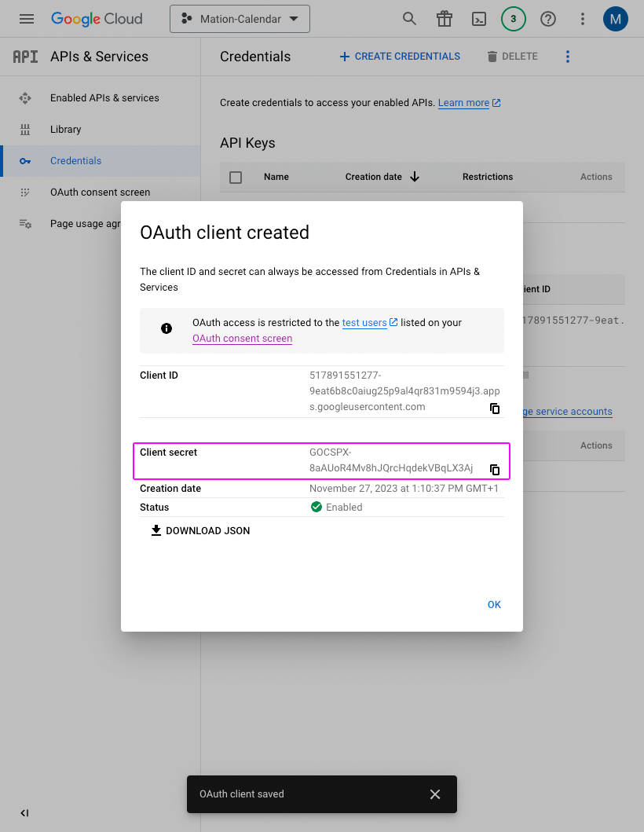
Task: Click the green Enabled status check icon
Action: 317,507
